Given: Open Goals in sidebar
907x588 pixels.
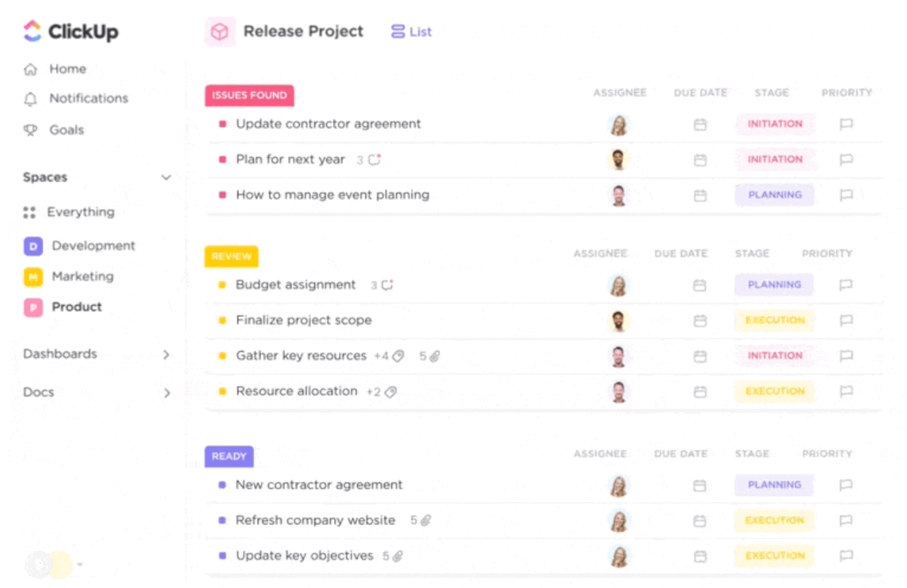Looking at the screenshot, I should [66, 130].
